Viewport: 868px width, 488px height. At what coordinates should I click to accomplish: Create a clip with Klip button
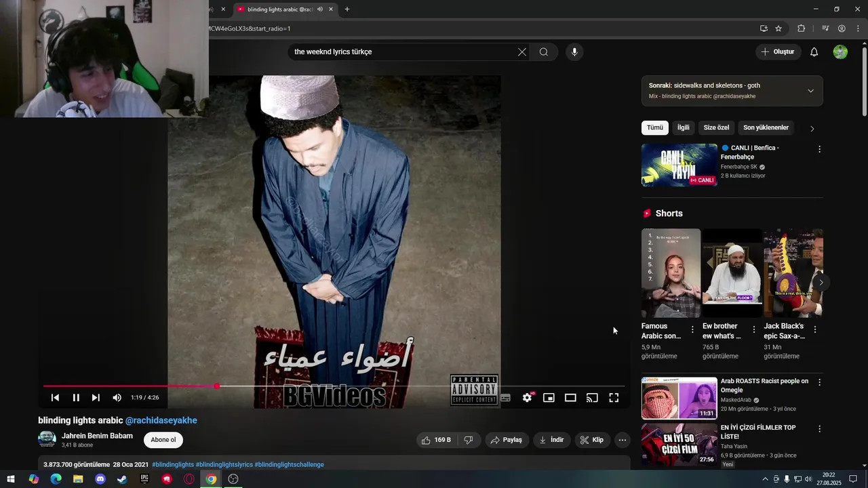click(x=592, y=440)
